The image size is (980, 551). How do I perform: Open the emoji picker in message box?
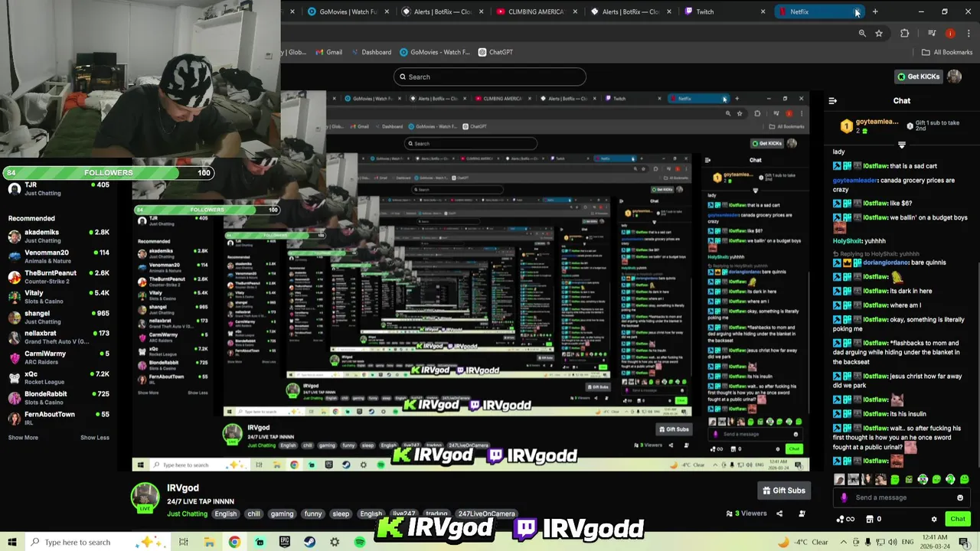(x=960, y=497)
